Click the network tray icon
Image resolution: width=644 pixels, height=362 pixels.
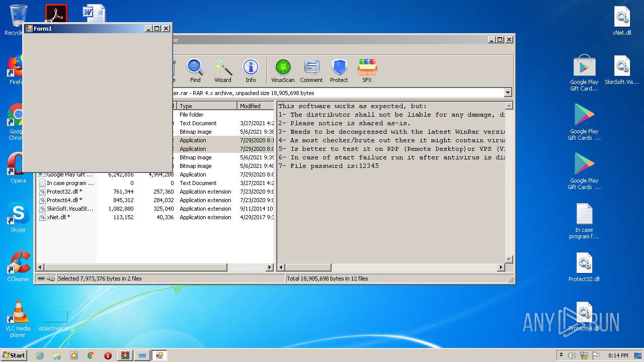[584, 355]
